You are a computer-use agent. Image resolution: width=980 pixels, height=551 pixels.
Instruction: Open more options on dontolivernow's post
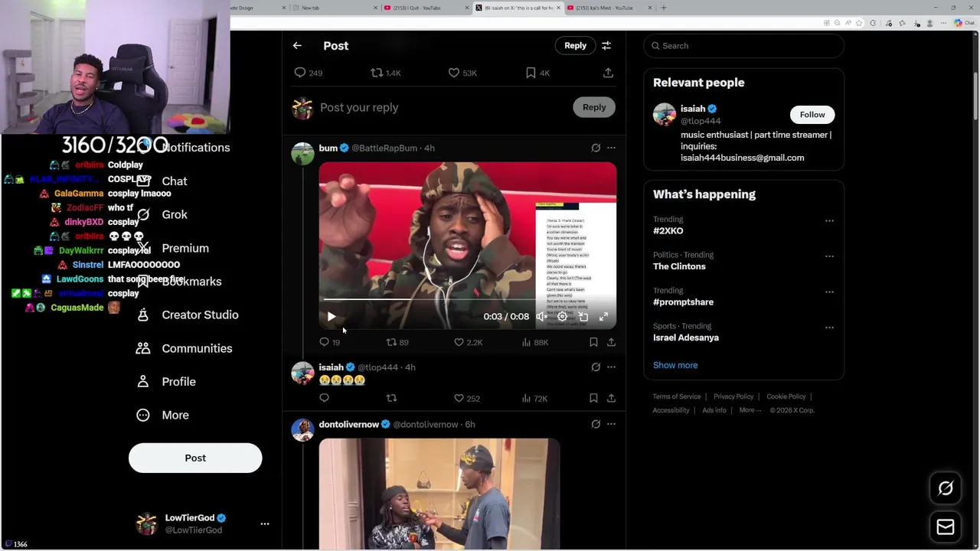(x=611, y=424)
